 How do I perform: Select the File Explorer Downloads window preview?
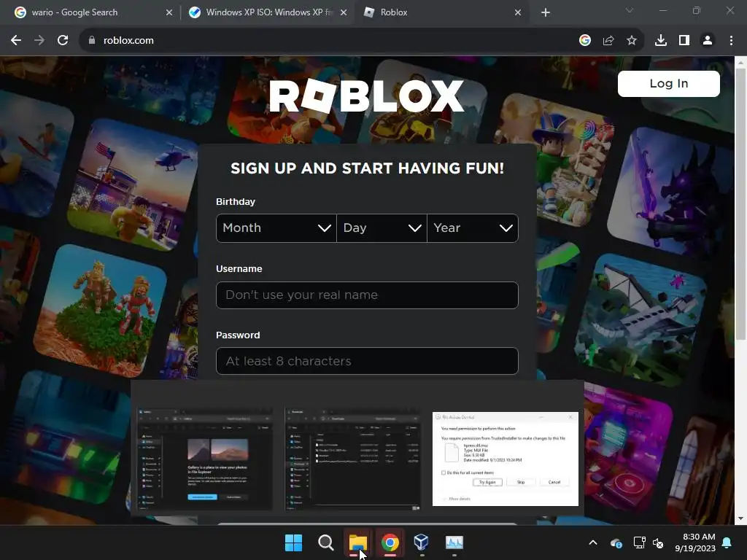352,459
